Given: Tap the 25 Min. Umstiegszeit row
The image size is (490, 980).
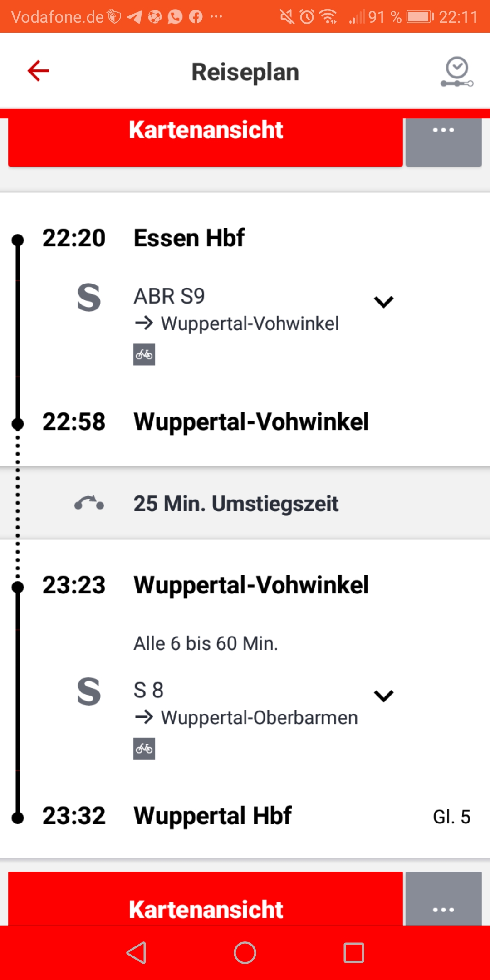Looking at the screenshot, I should click(236, 504).
